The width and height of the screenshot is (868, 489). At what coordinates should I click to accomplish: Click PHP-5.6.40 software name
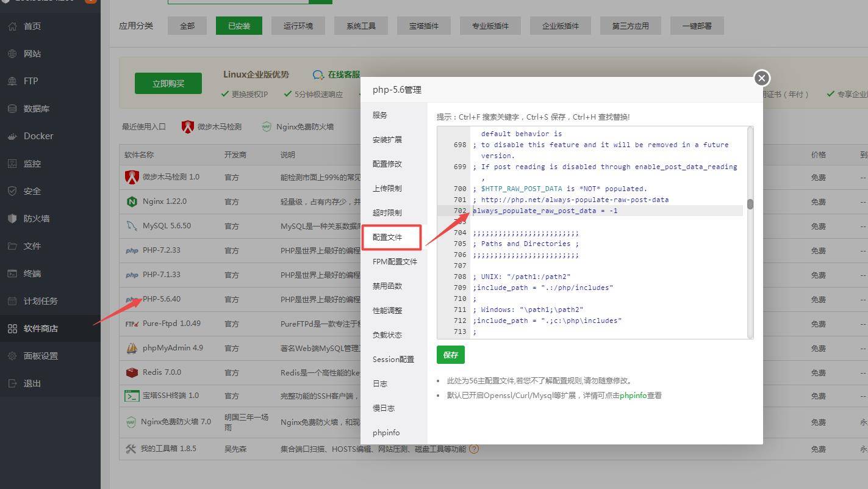tap(162, 299)
